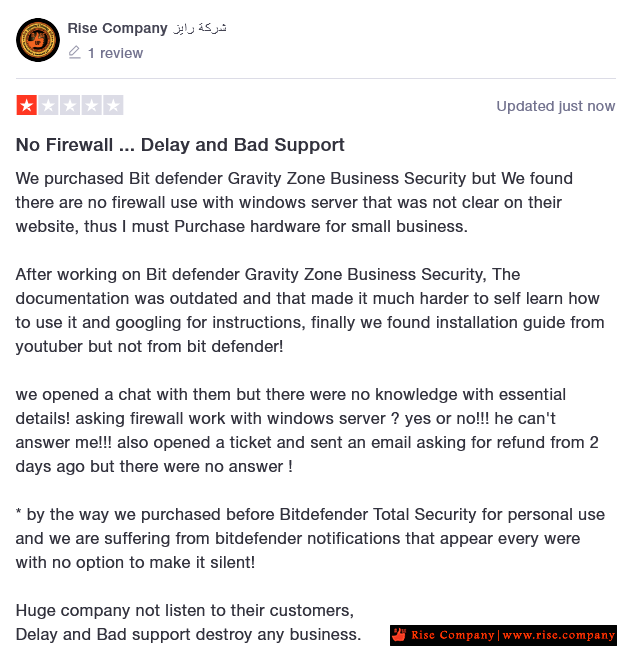Click the fifth gray rating star
Image resolution: width=638 pixels, height=659 pixels.
113,105
